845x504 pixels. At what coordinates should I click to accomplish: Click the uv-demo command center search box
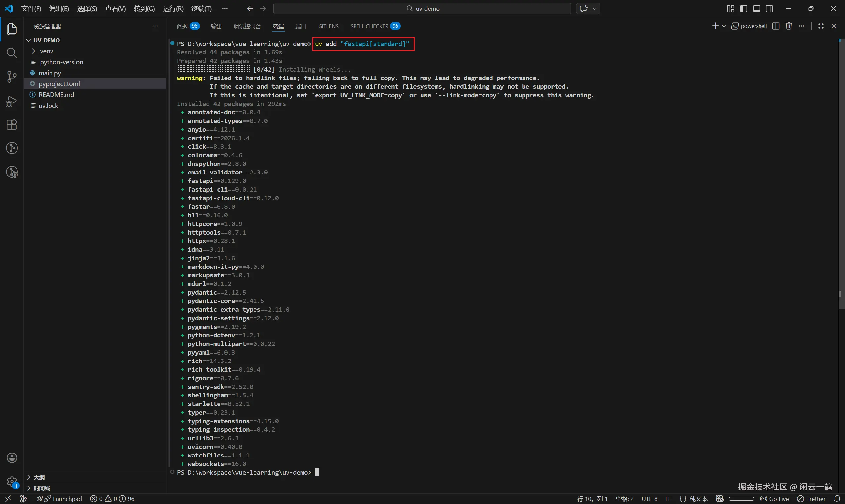coord(422,9)
